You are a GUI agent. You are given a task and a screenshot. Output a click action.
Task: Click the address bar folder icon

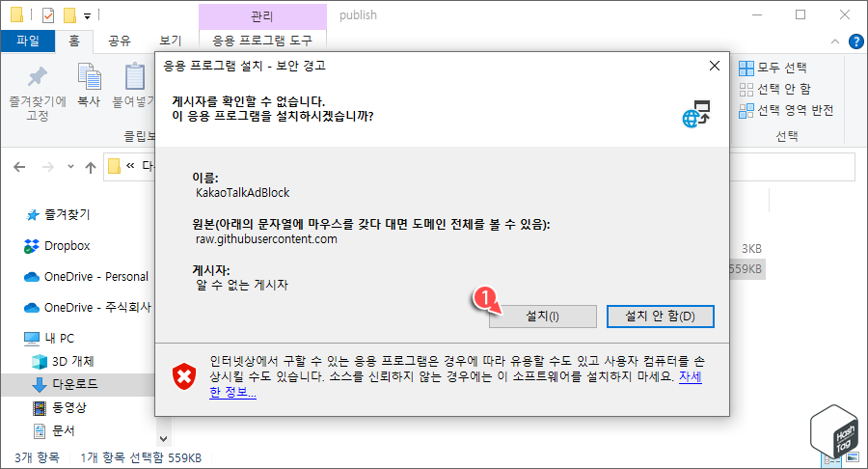114,166
